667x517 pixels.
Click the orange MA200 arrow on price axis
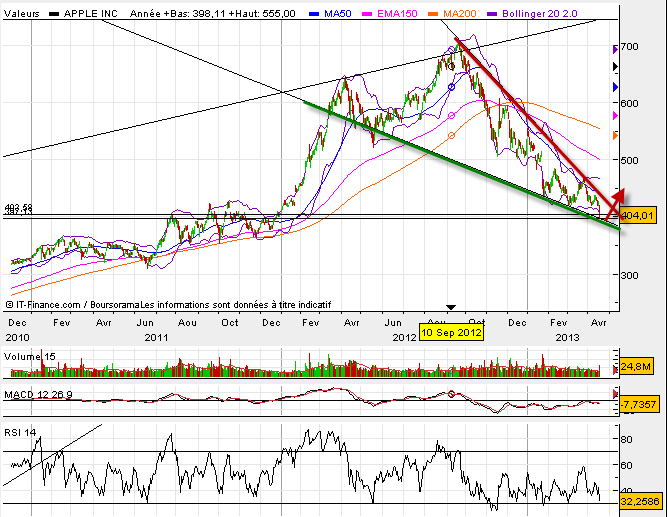[615, 135]
